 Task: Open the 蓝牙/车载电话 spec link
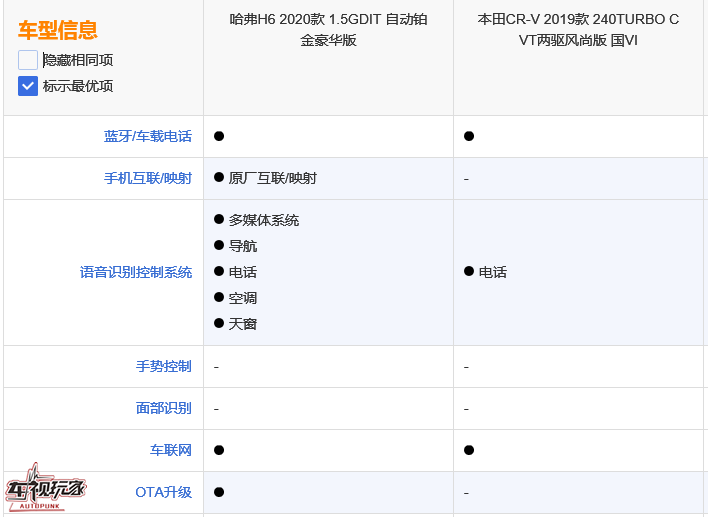(x=148, y=136)
